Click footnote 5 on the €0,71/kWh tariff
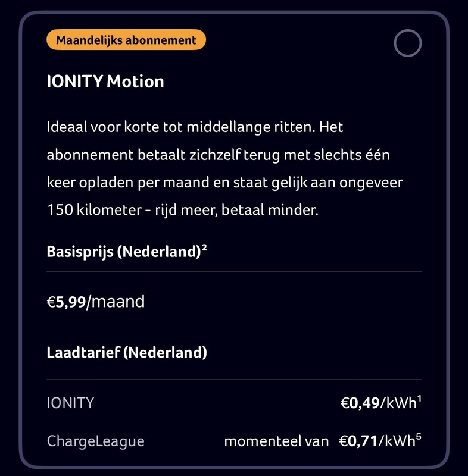The width and height of the screenshot is (468, 476). (x=420, y=438)
